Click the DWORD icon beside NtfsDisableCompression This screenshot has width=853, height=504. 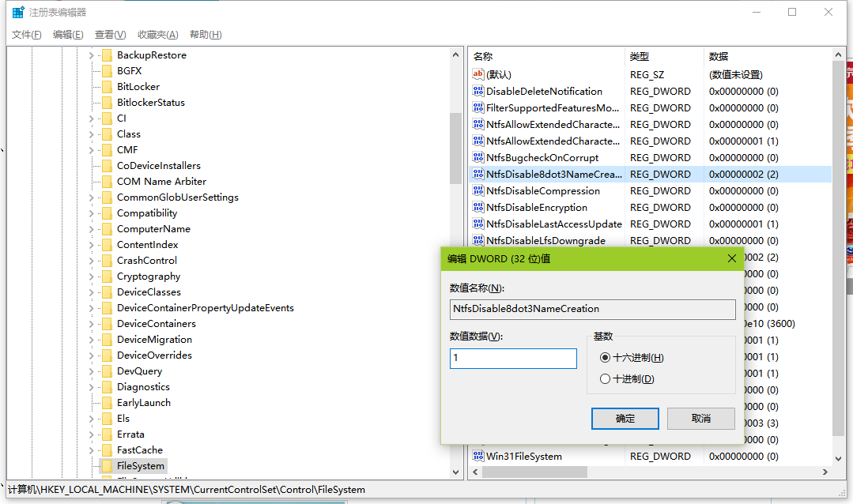(x=478, y=190)
